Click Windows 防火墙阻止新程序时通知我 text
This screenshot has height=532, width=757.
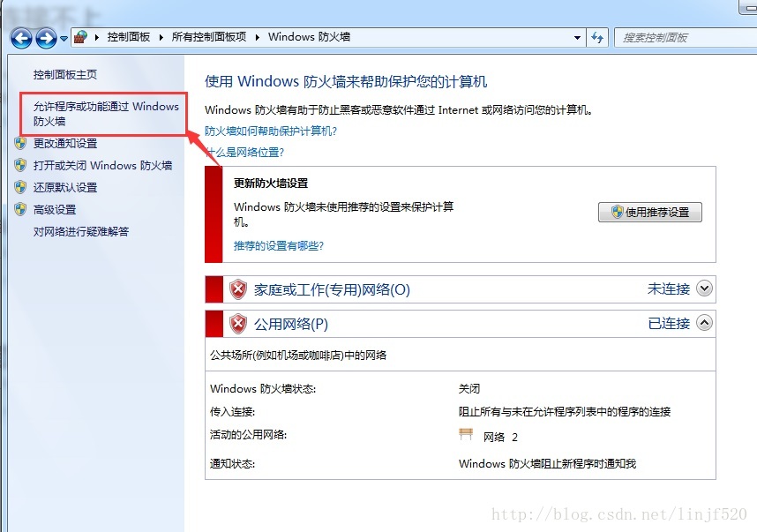[x=548, y=463]
